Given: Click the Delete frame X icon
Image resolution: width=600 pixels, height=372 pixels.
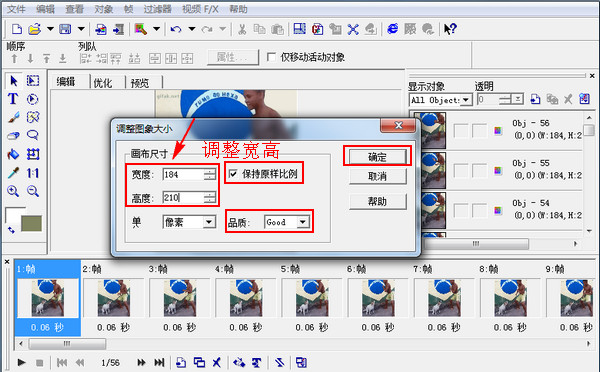Looking at the screenshot, I should (x=217, y=362).
